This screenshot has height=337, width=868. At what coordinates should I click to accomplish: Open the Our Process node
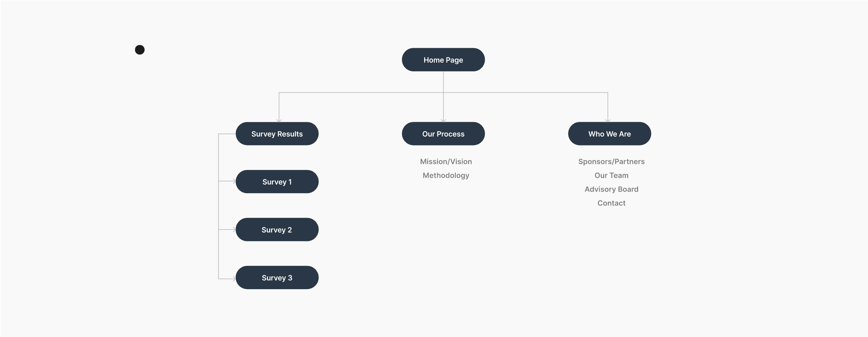pos(443,133)
